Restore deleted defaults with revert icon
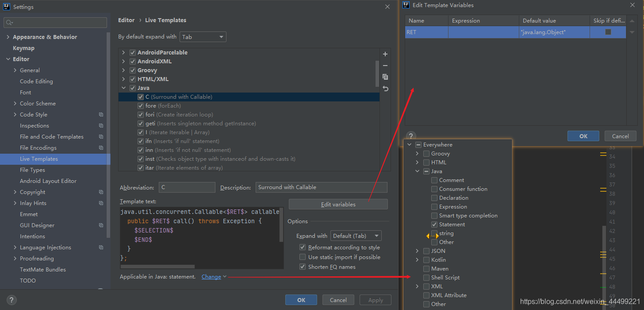The image size is (644, 310). [385, 89]
